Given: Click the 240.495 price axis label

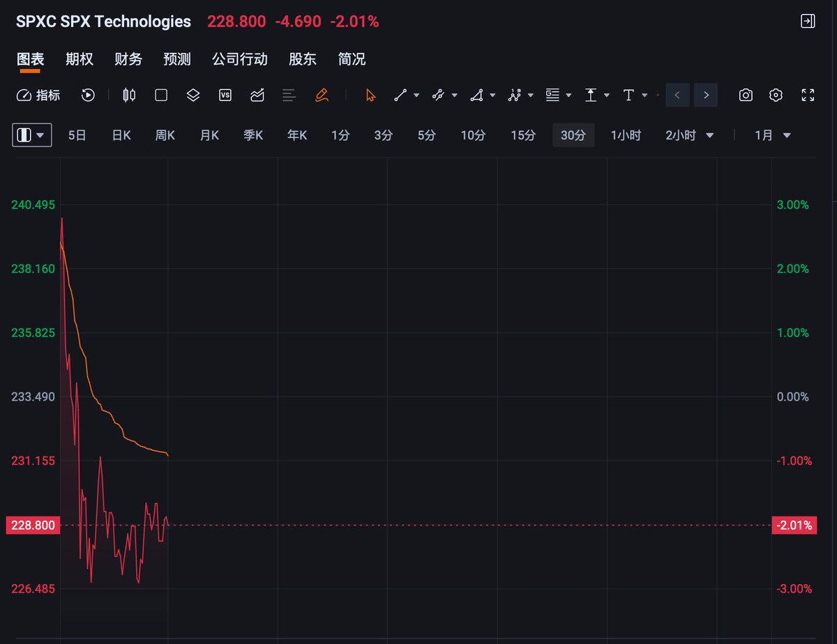Looking at the screenshot, I should pos(33,205).
